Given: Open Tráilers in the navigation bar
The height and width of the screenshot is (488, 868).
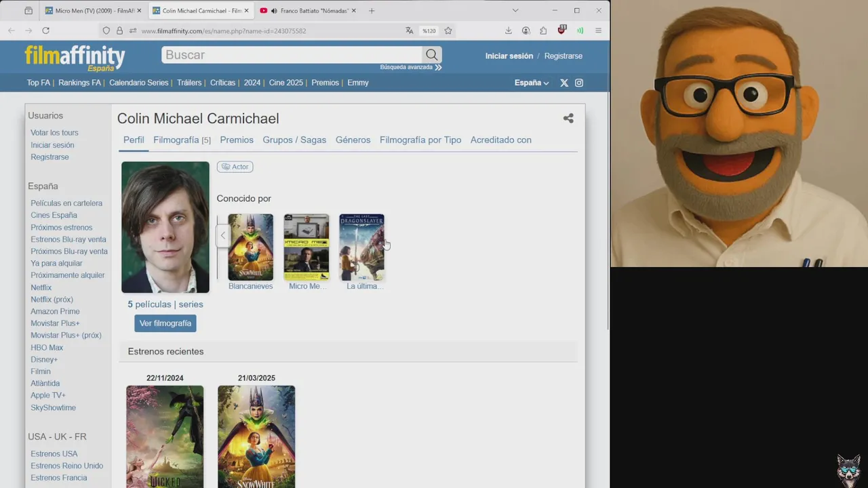Looking at the screenshot, I should pyautogui.click(x=189, y=83).
